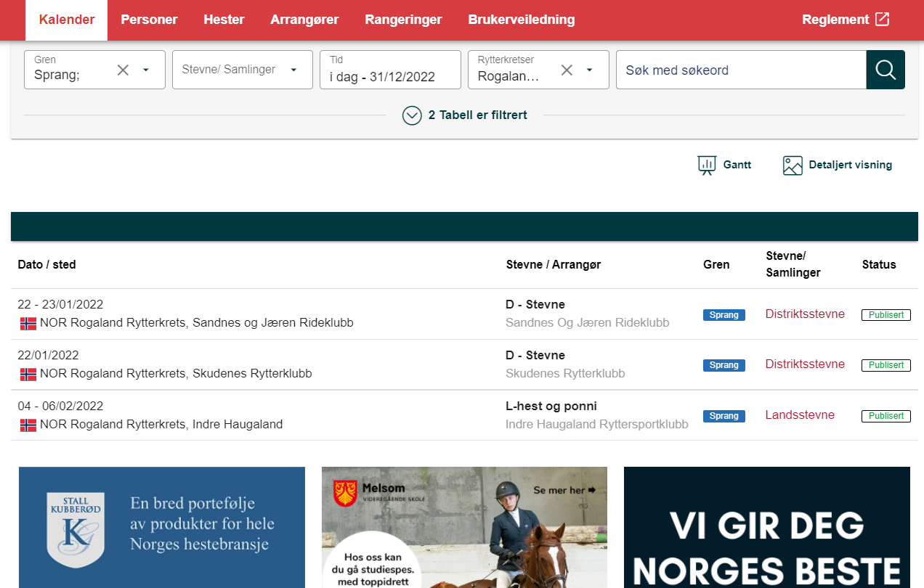This screenshot has height=588, width=924.
Task: Pick a date range in Tid field
Action: 390,70
